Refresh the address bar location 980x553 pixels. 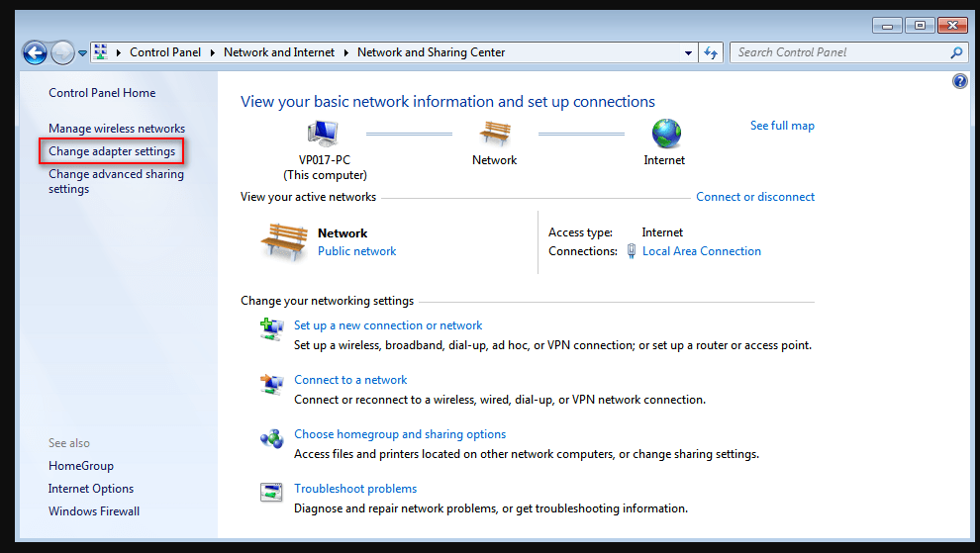coord(711,53)
